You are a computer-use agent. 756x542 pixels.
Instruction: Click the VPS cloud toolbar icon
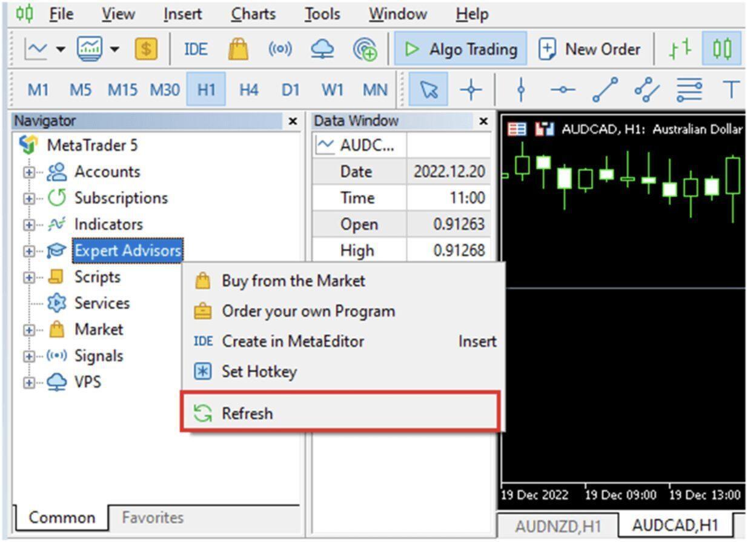[x=322, y=49]
